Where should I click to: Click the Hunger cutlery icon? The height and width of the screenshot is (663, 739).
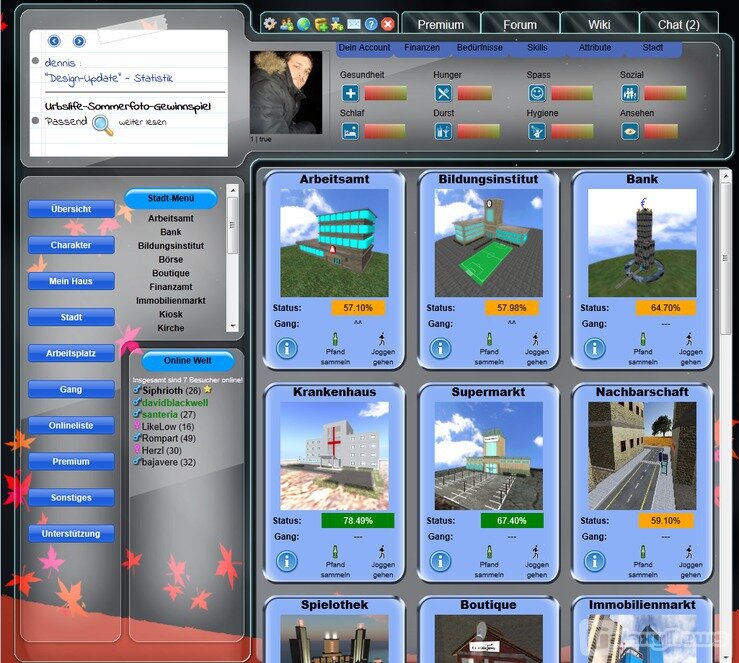pyautogui.click(x=443, y=93)
